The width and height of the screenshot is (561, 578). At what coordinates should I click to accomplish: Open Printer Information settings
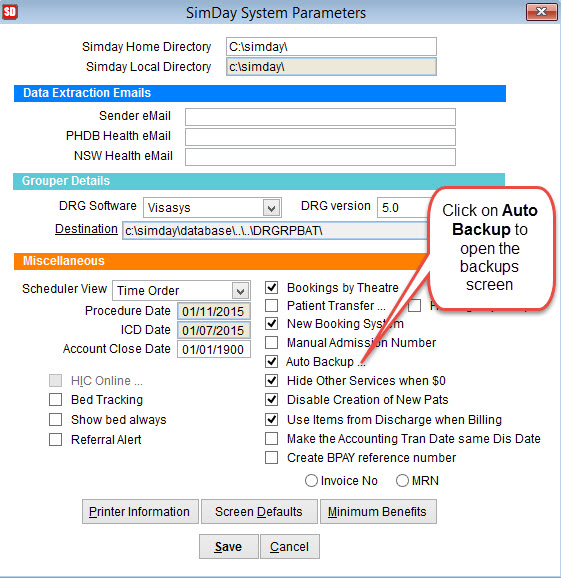pos(140,512)
